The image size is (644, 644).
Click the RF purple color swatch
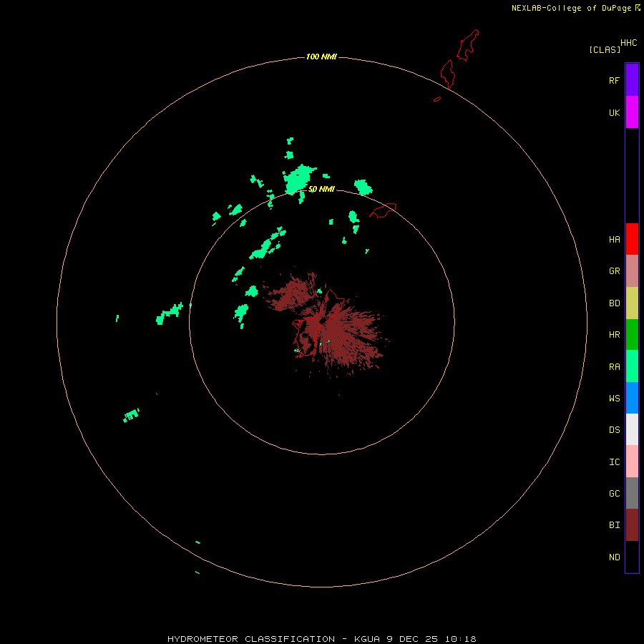[x=632, y=80]
